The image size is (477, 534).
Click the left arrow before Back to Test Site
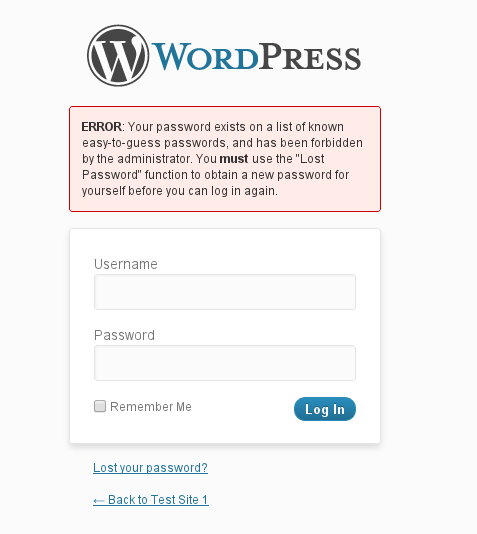99,500
